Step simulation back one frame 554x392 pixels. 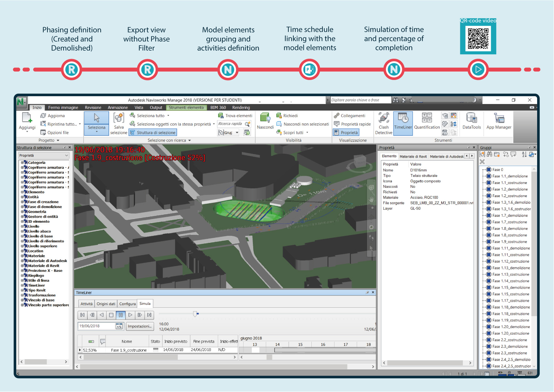click(x=92, y=315)
